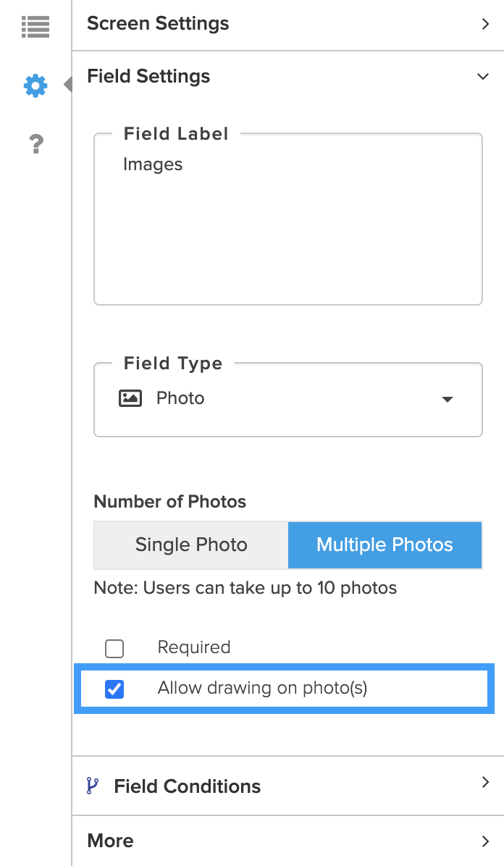Uncheck Allow drawing on photo(s) checkbox
504x866 pixels.
click(114, 689)
